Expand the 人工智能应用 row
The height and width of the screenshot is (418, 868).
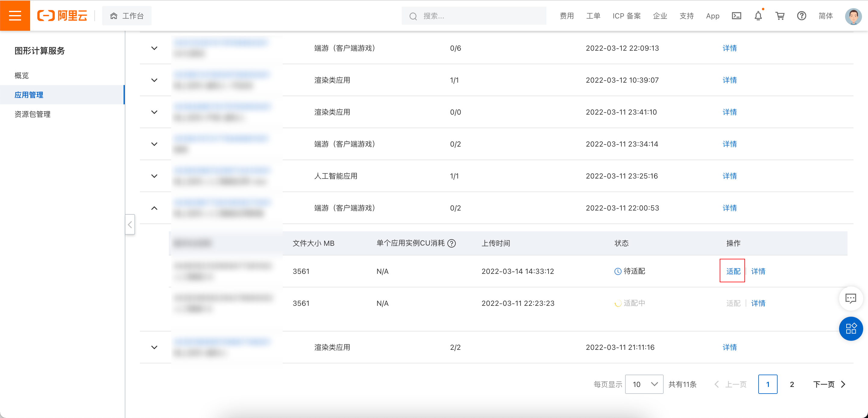(154, 176)
